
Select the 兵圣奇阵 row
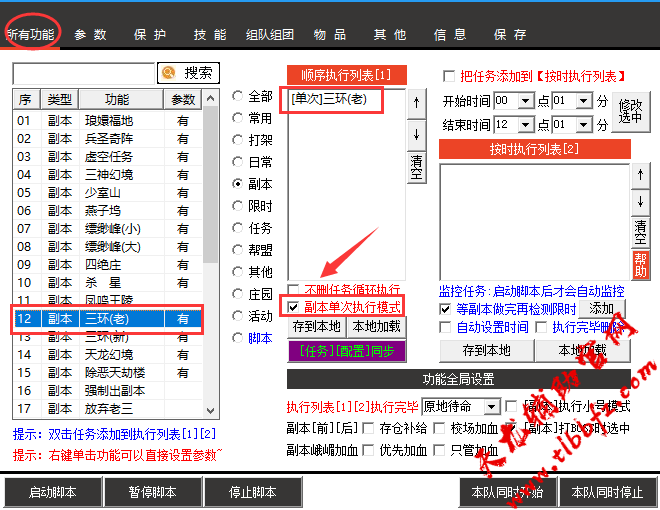[x=108, y=139]
